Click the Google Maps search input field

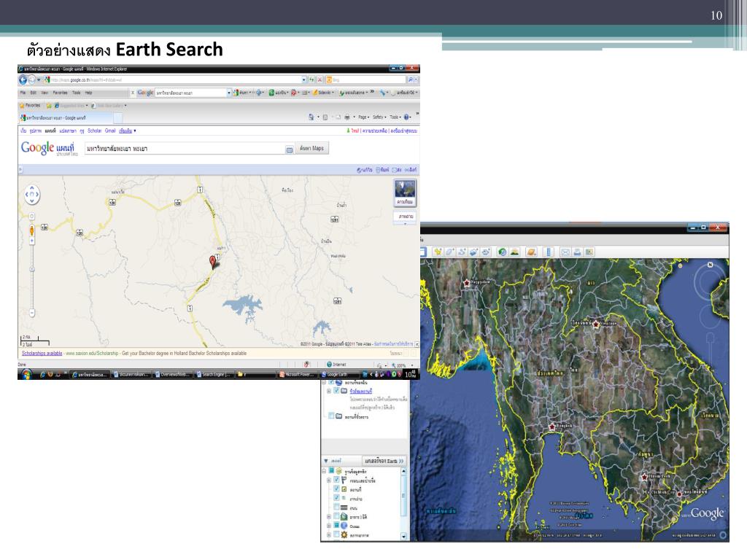[190, 149]
